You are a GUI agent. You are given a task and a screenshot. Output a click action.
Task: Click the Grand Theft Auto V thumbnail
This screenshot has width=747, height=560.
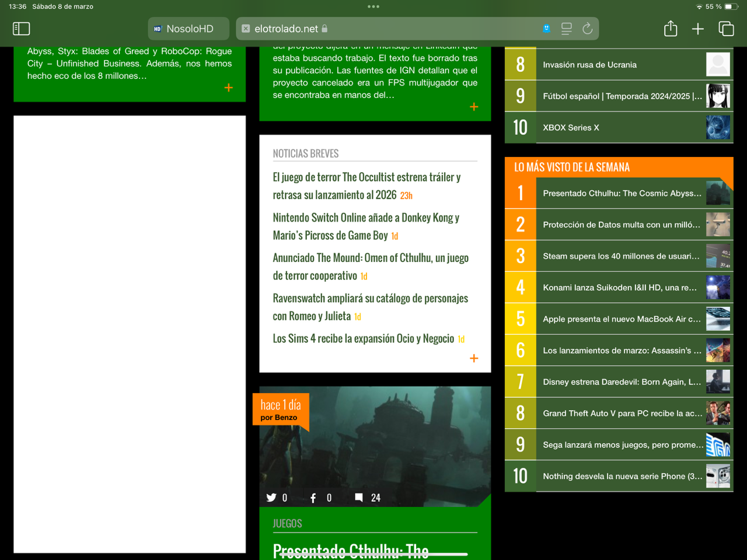click(718, 413)
